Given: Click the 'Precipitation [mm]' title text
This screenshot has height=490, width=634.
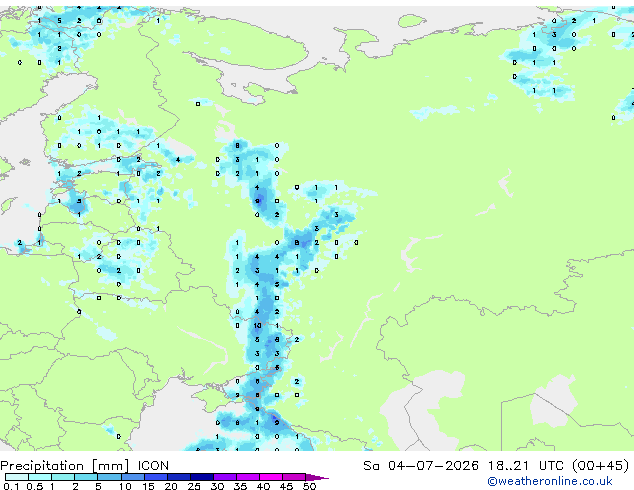Looking at the screenshot, I should click(x=65, y=466).
